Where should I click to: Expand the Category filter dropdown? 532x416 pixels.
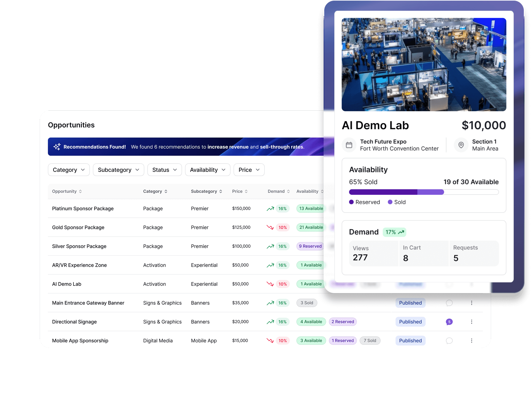click(69, 170)
